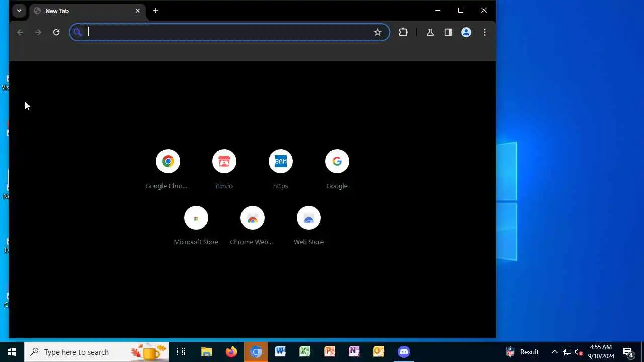Open the Chrome Web Store shortcut tile

click(252, 226)
